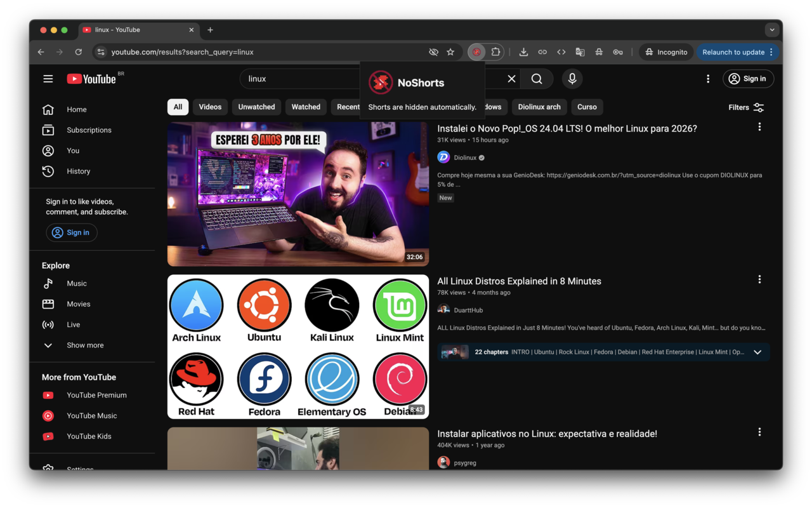The image size is (812, 508).
Task: Open the Chrome downloads icon
Action: point(523,52)
